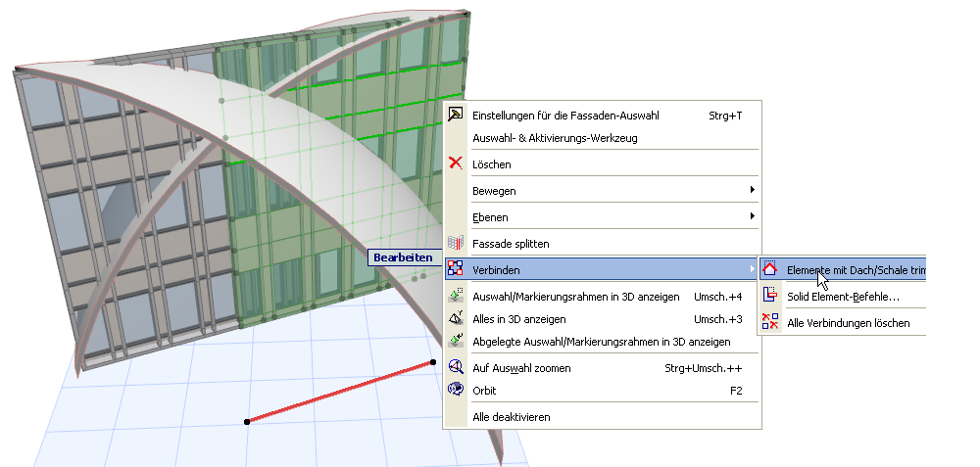Click the red X delete icon
The width and height of the screenshot is (980, 467).
pyautogui.click(x=456, y=163)
